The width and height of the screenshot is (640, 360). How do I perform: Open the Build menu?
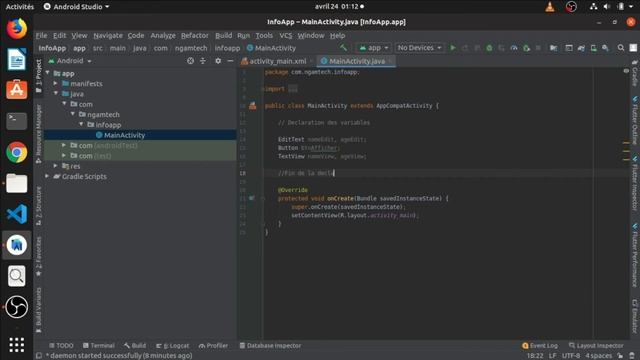pyautogui.click(x=223, y=36)
